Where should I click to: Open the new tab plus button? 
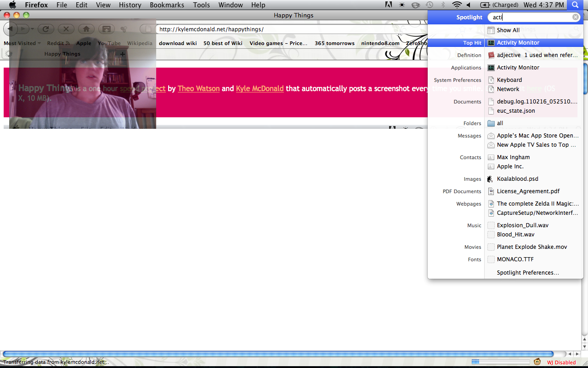click(x=122, y=54)
